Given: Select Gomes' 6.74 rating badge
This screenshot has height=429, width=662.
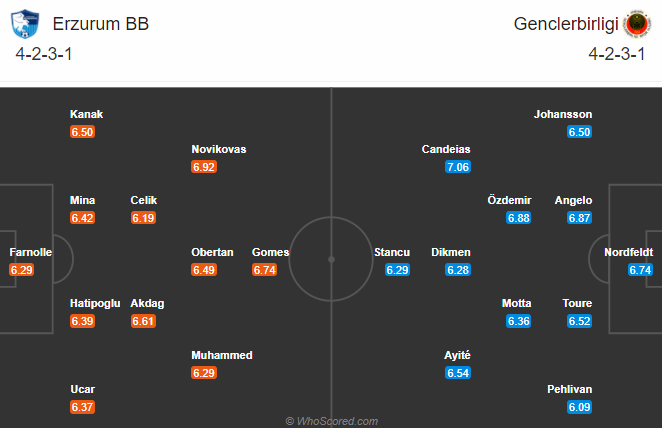Looking at the screenshot, I should click(x=265, y=270).
